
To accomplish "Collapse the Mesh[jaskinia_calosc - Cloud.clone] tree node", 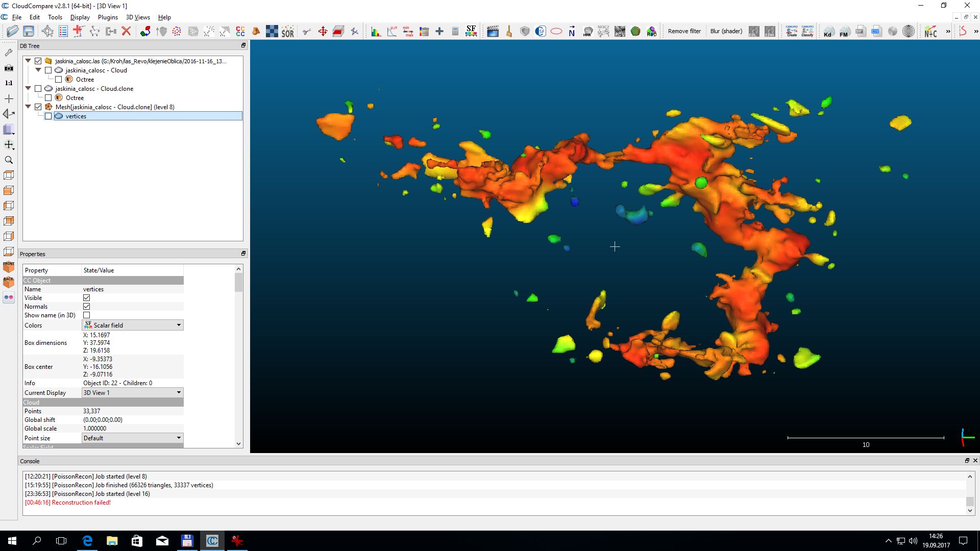I will (28, 107).
